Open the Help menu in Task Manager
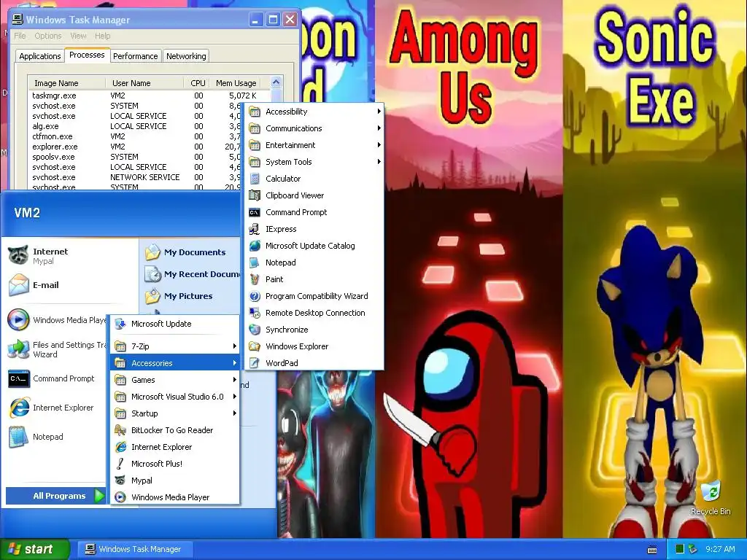 click(x=102, y=36)
